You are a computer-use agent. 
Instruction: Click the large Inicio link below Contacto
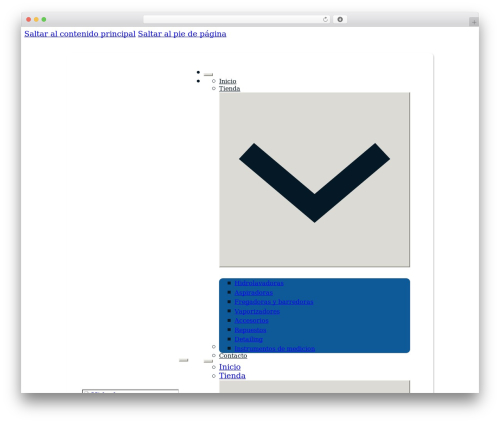tap(230, 367)
